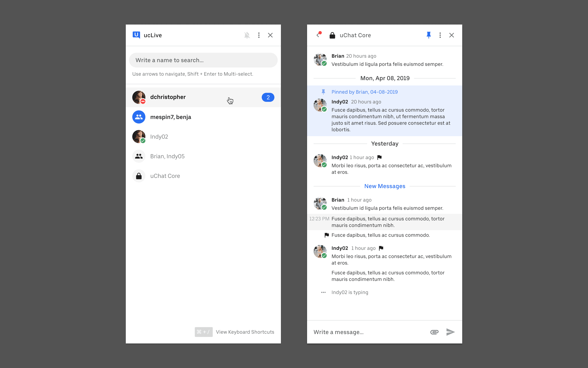588x368 pixels.
Task: Click the lock icon beside uChat Core in list
Action: 139,176
